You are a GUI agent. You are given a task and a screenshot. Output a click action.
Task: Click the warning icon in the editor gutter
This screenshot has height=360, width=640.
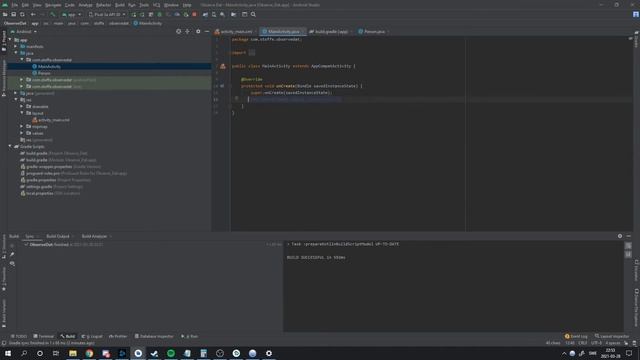[222, 66]
